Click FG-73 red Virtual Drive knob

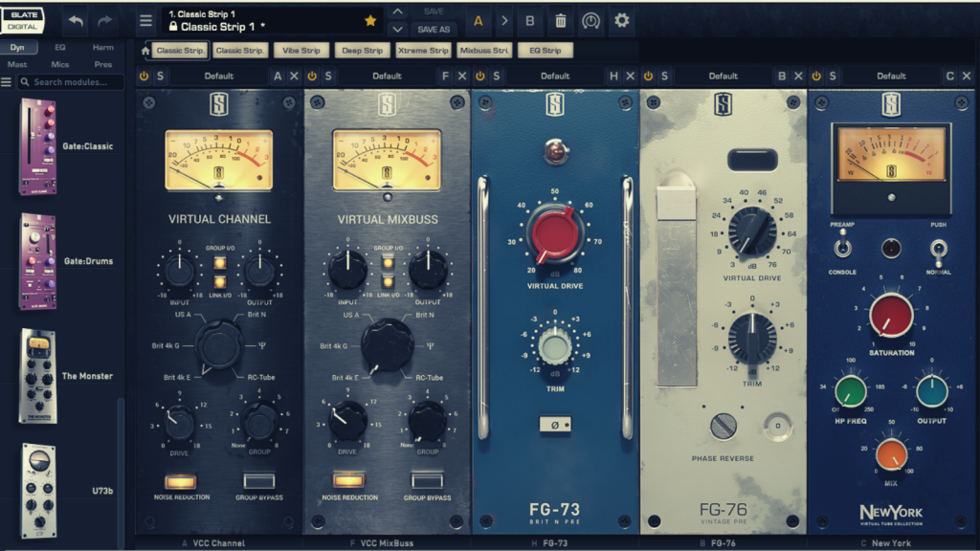click(x=554, y=234)
